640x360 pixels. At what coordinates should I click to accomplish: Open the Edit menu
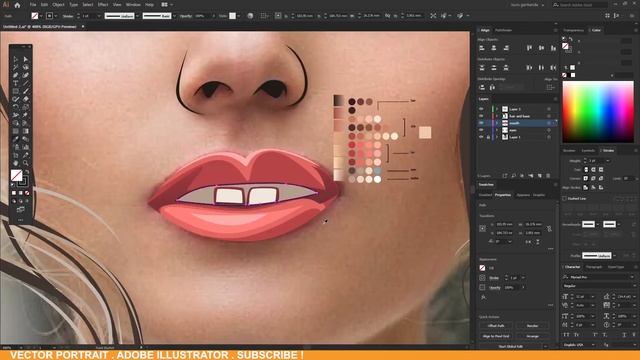coord(44,5)
